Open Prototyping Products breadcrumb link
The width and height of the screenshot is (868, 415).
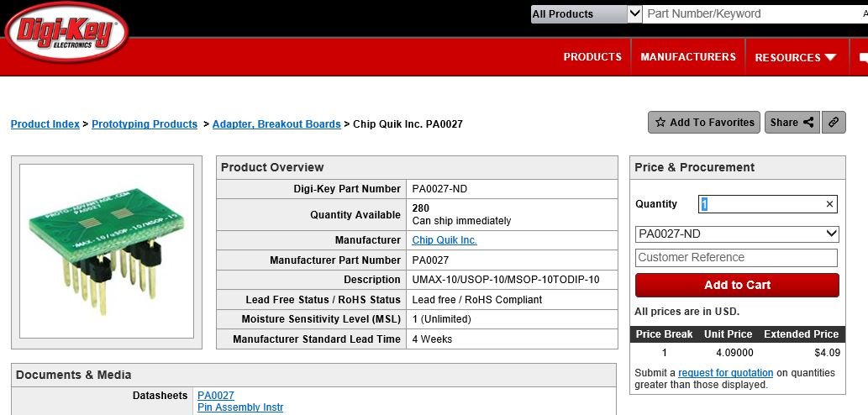coord(145,124)
